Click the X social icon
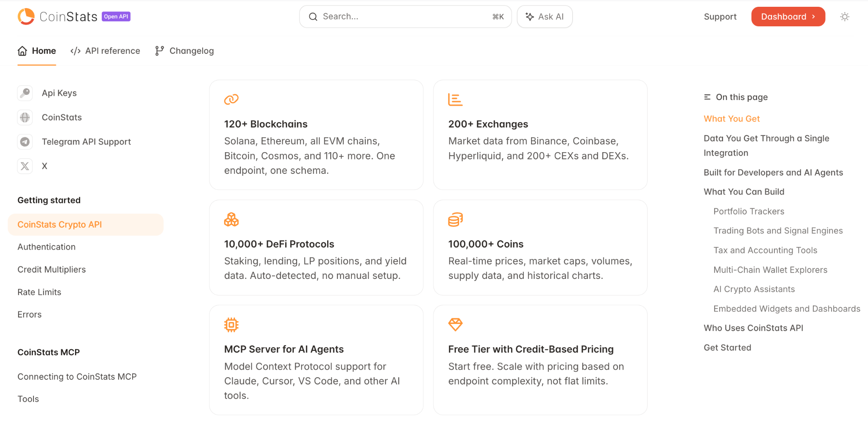The height and width of the screenshot is (426, 868). (x=25, y=166)
